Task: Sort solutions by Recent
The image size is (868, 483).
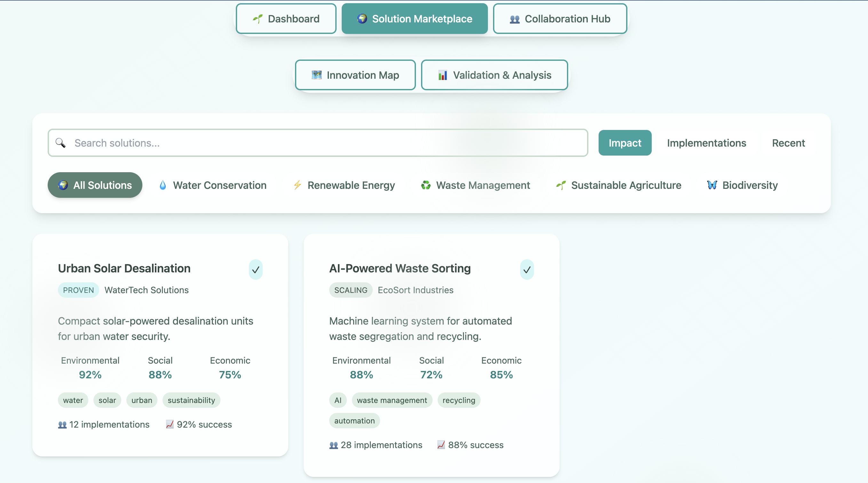Action: [788, 143]
